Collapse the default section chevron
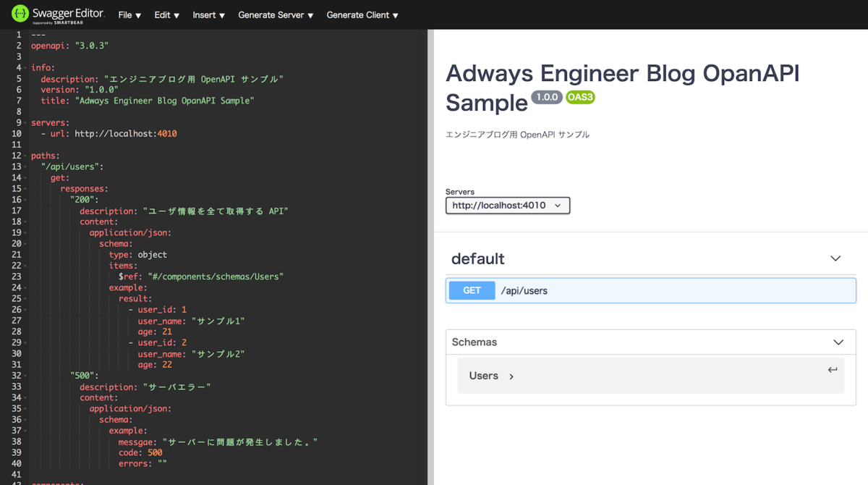This screenshot has height=485, width=868. coord(835,258)
